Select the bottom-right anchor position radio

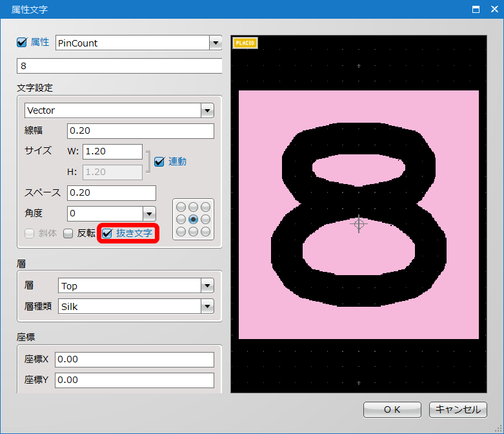pos(205,231)
